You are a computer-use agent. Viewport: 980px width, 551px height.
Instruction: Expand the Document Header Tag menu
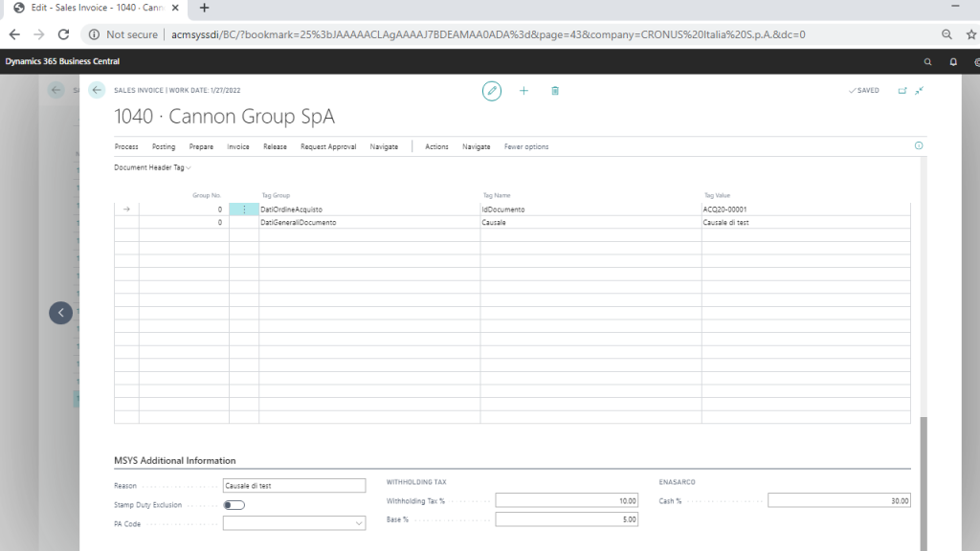[x=152, y=167]
